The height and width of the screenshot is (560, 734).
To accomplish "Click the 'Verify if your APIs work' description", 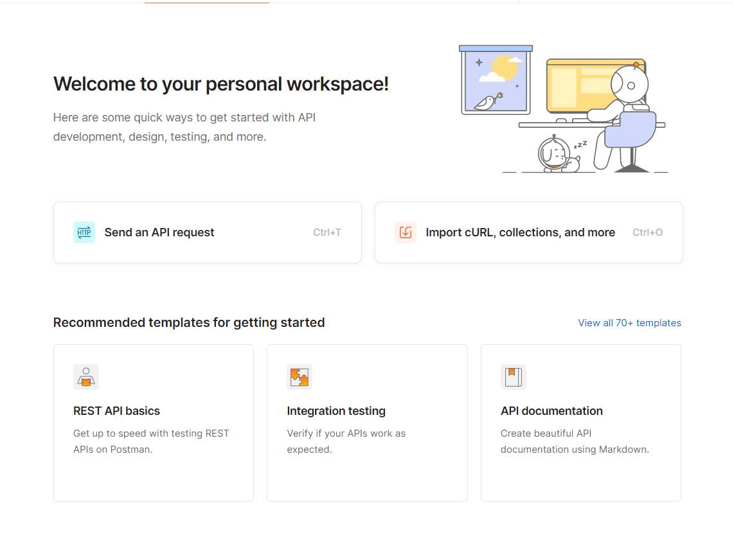I will (x=346, y=441).
